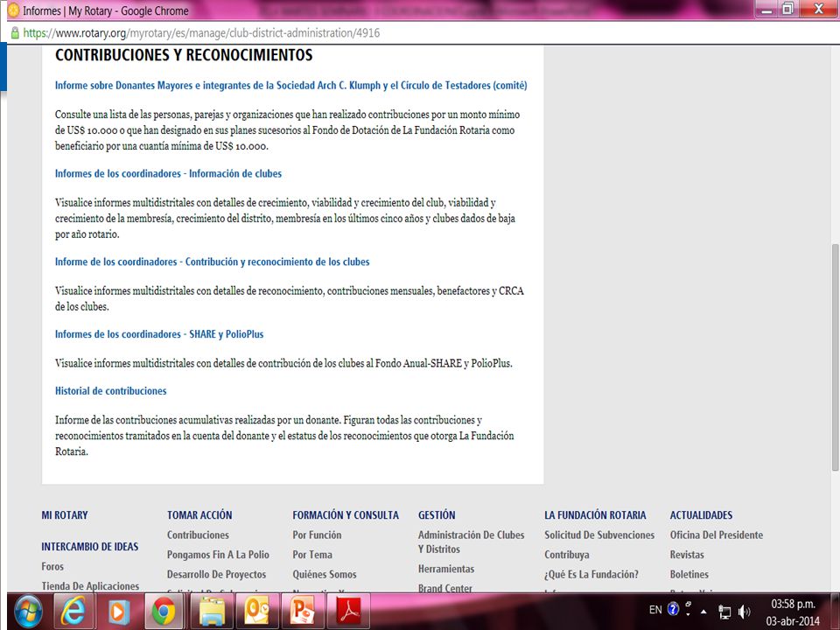This screenshot has width=840, height=630.
Task: Open Windows Media Player taskbar icon
Action: point(118,612)
